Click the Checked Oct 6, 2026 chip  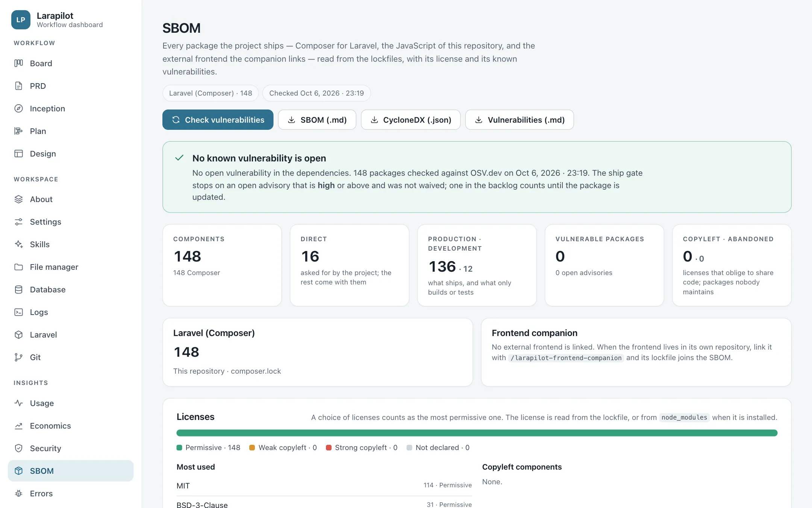[x=317, y=93]
